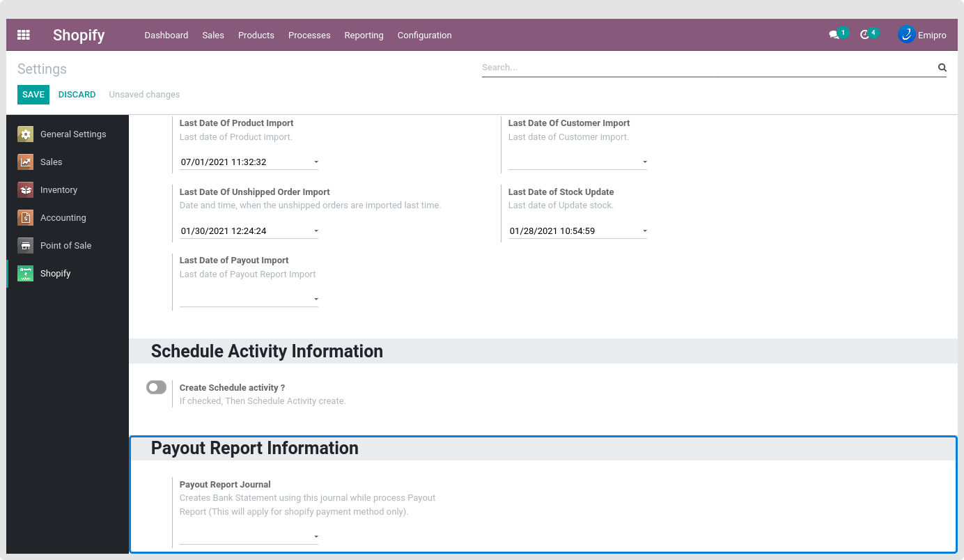This screenshot has height=560, width=964.
Task: Open the Reporting menu
Action: tap(364, 35)
